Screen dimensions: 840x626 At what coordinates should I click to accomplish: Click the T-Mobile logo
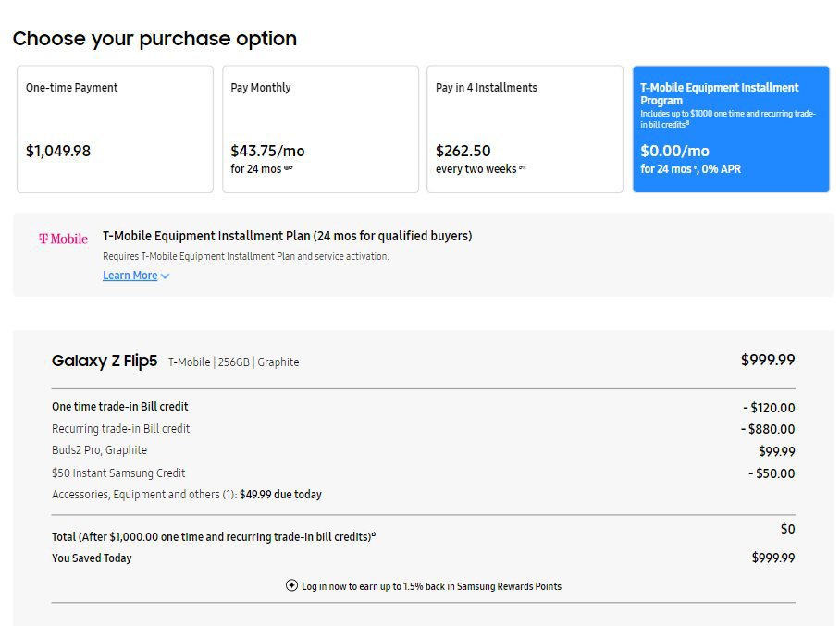(x=63, y=239)
